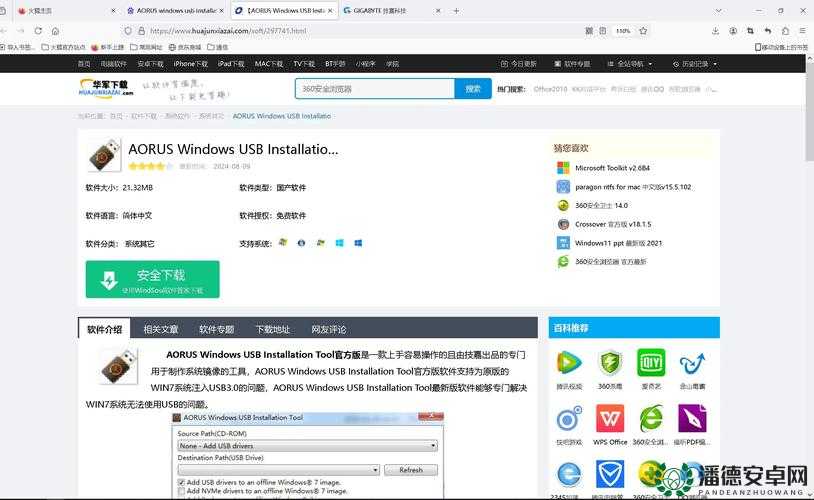Viewport: 814px width, 500px height.
Task: Click the blue 搜索 button
Action: click(x=473, y=89)
